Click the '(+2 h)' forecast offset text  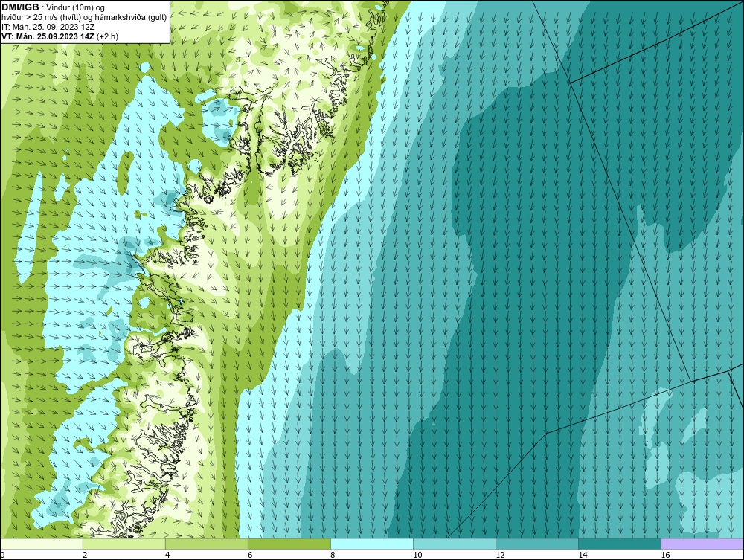[107, 36]
